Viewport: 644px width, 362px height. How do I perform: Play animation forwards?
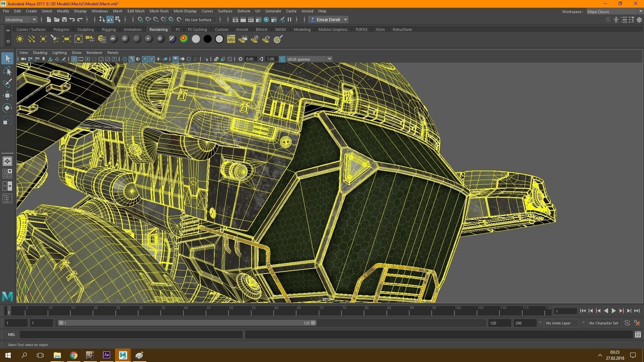[614, 311]
